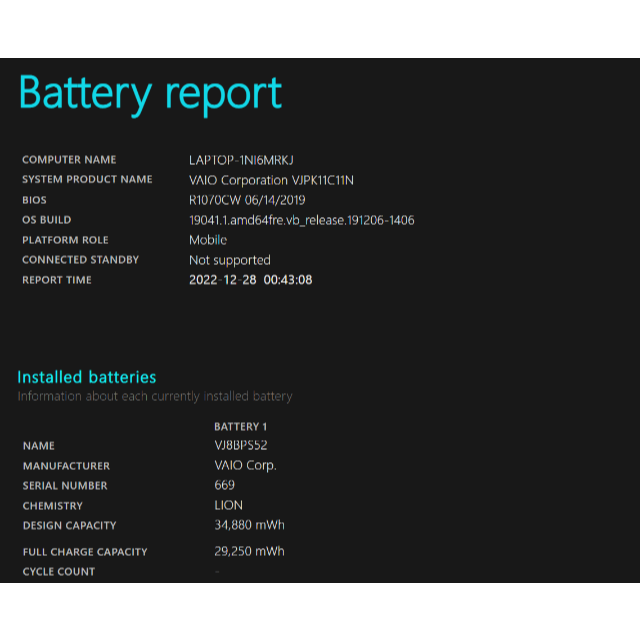Click the 'Battery report' heading
Screen dimensions: 640x640
tap(150, 94)
